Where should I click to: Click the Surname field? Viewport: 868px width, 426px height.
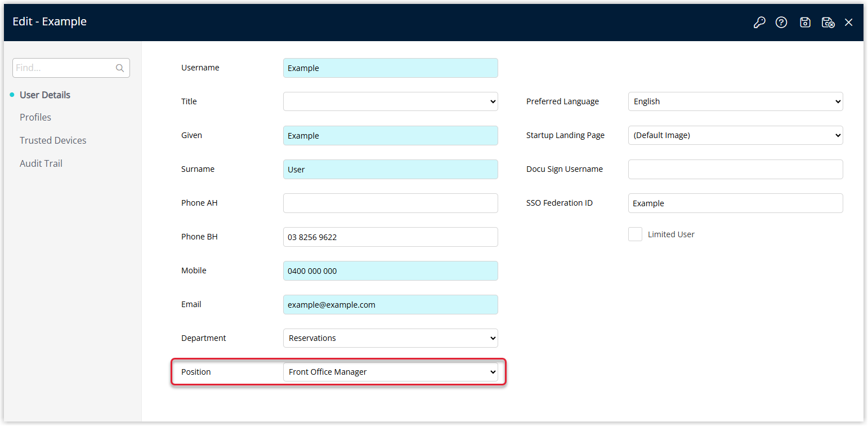(x=391, y=169)
